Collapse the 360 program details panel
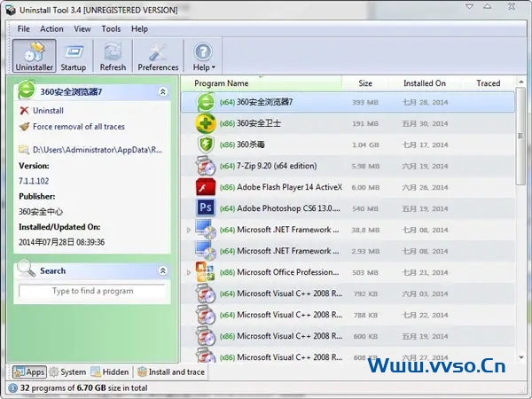This screenshot has height=399, width=532. click(162, 91)
